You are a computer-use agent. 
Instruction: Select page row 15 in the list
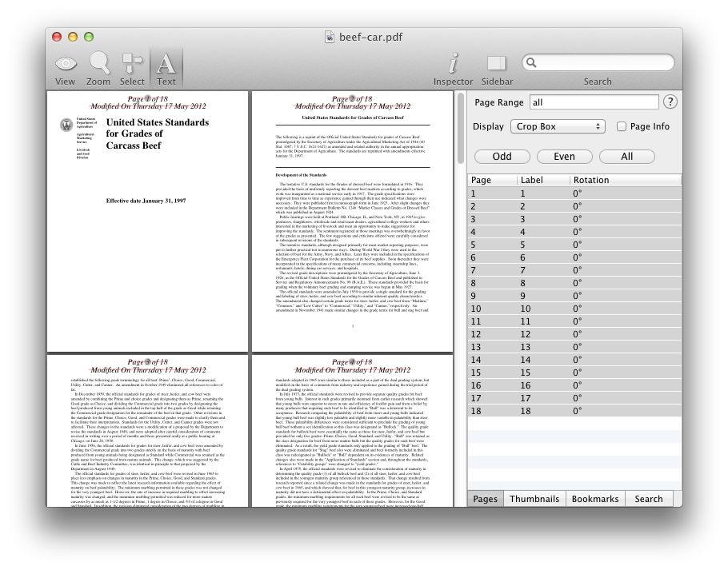coord(574,373)
